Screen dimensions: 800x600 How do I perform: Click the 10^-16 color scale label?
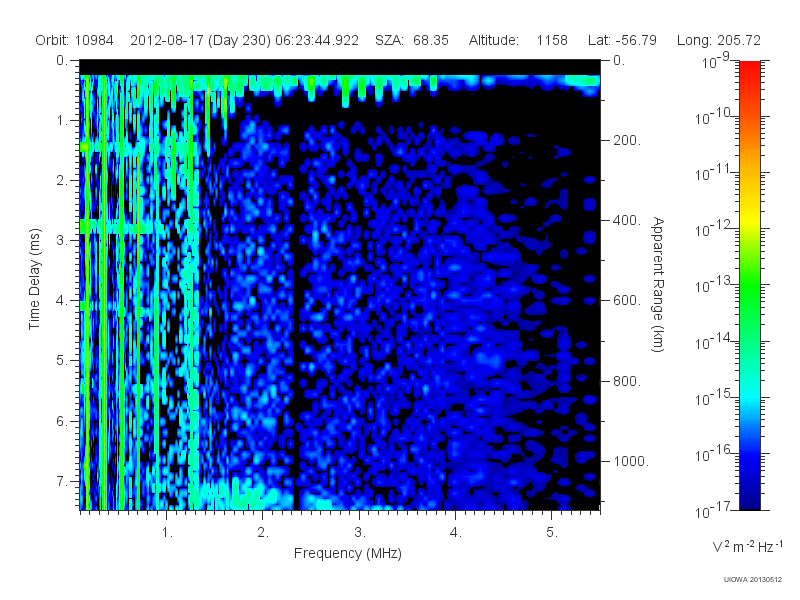(714, 455)
